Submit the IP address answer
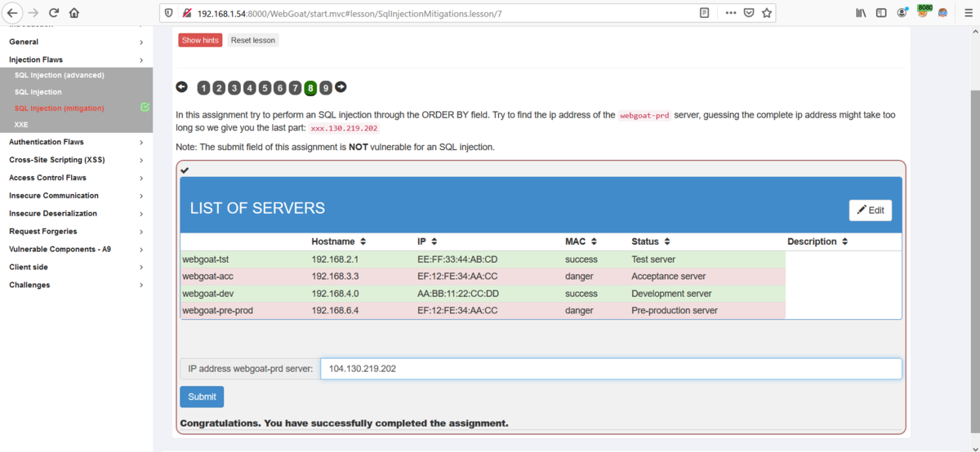Image resolution: width=980 pixels, height=452 pixels. tap(202, 397)
